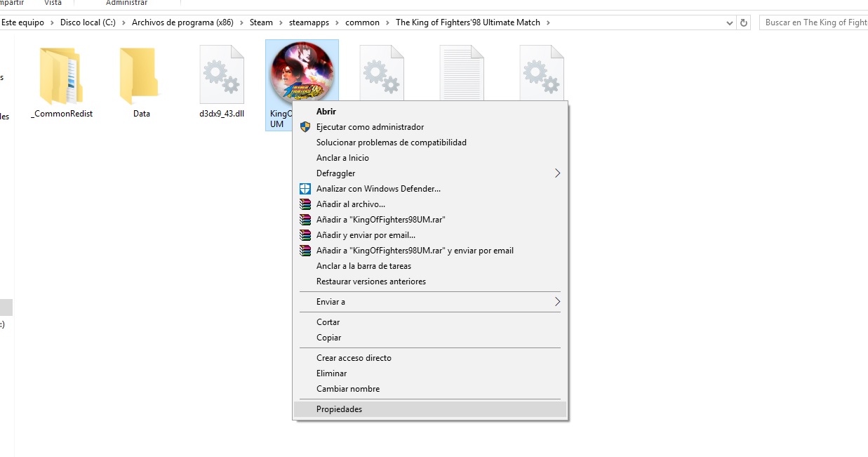Choose Cortar from the context menu
This screenshot has width=868, height=457.
point(430,322)
